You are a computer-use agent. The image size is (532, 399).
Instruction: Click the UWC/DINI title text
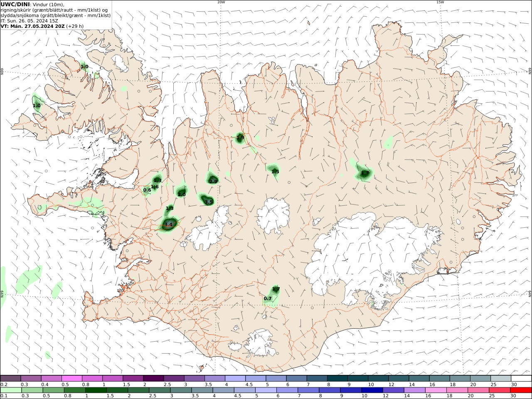point(15,4)
